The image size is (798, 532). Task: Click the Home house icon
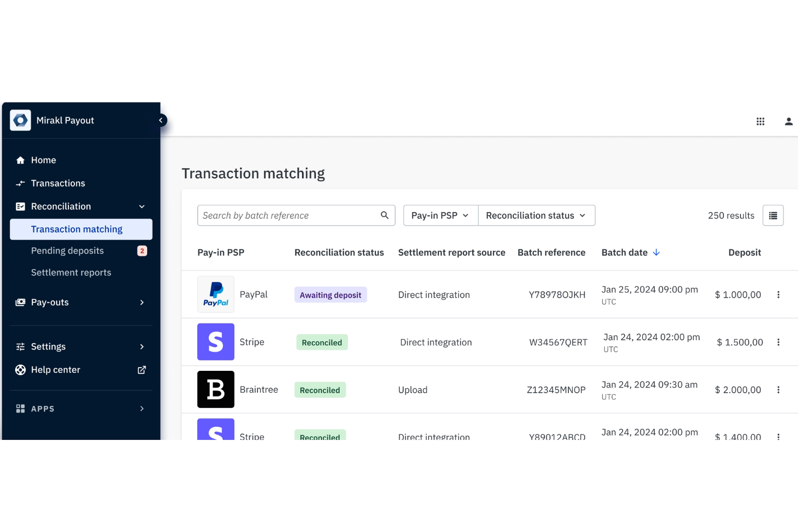click(x=20, y=160)
